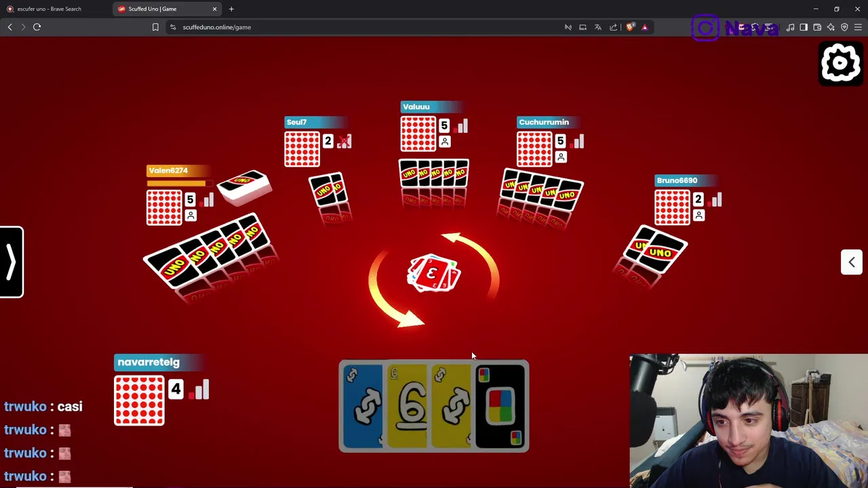Select player name Valuuu
This screenshot has width=868, height=488.
point(416,106)
